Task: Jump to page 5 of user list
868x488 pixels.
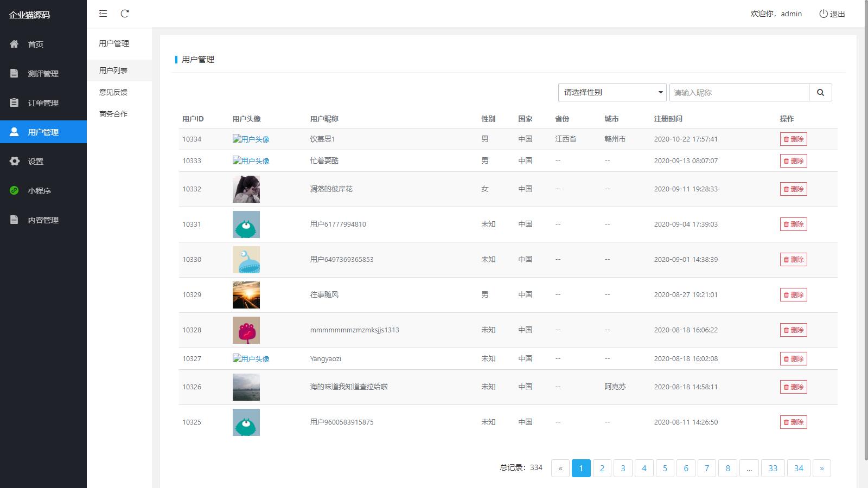Action: pos(665,468)
